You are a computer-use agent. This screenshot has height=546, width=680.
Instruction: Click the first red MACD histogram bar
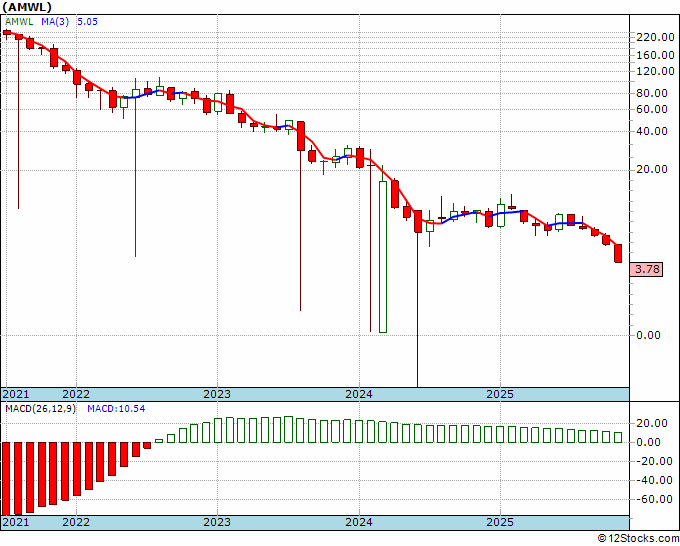click(x=6, y=479)
